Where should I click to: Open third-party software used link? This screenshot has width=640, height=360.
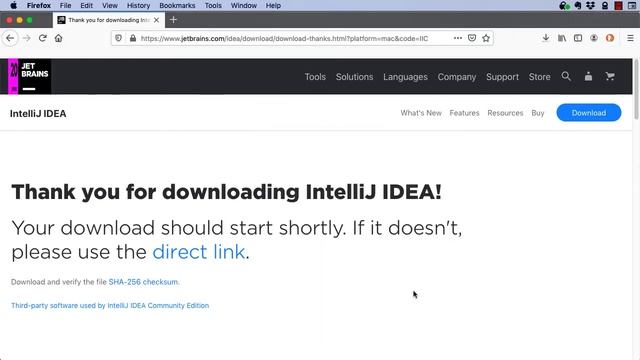[110, 306]
